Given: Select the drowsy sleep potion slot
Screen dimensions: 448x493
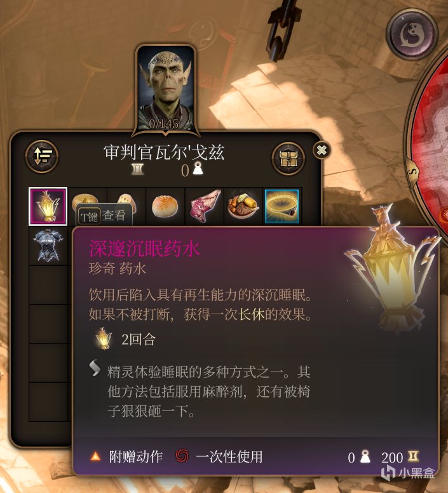Looking at the screenshot, I should tap(48, 206).
